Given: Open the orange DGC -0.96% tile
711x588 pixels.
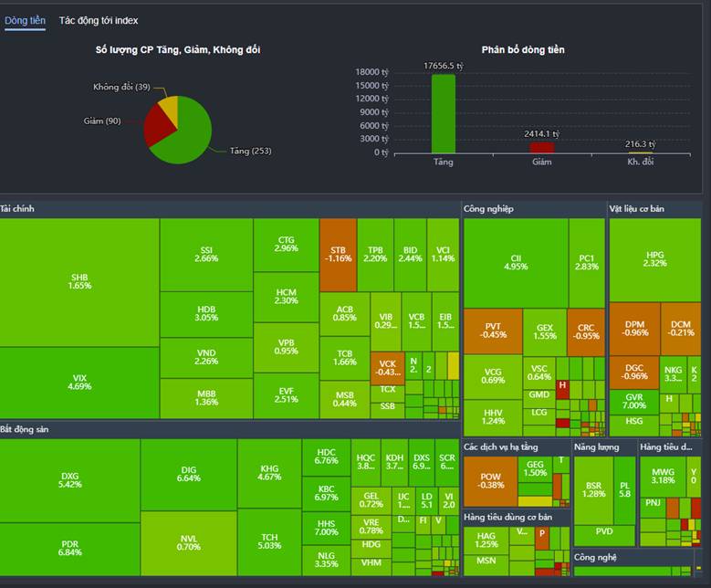Looking at the screenshot, I should (634, 373).
